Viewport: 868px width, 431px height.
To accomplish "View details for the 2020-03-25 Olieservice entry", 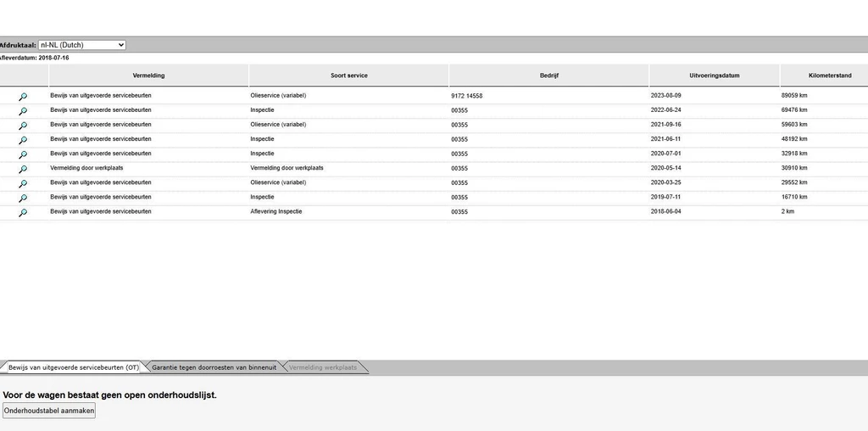I will coord(23,183).
